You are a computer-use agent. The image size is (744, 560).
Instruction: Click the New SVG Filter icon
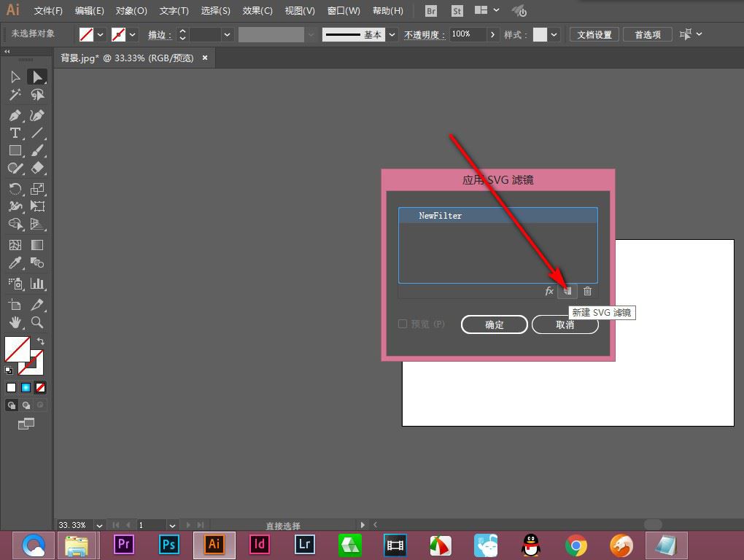[x=567, y=291]
